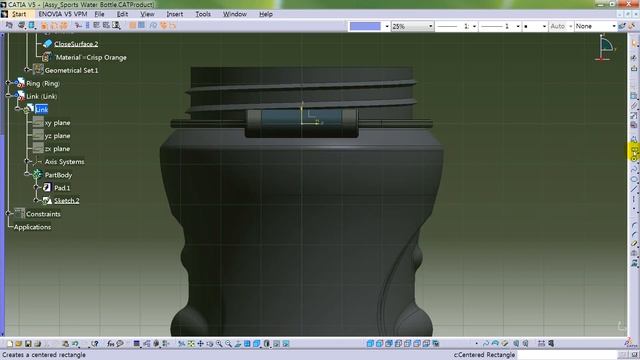Click the Centered Rectangle command input field

567,355
